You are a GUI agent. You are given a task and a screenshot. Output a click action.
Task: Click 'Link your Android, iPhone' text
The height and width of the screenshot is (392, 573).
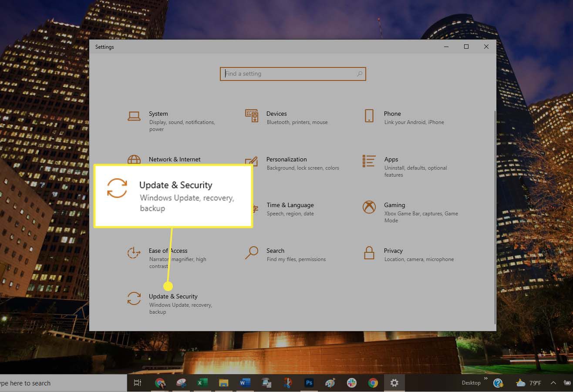tap(414, 122)
